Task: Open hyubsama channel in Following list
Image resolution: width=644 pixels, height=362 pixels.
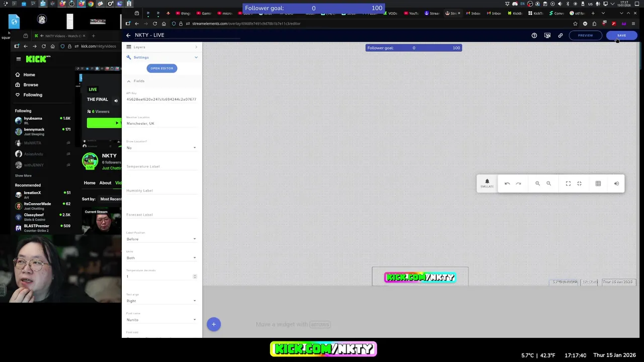Action: (43, 120)
